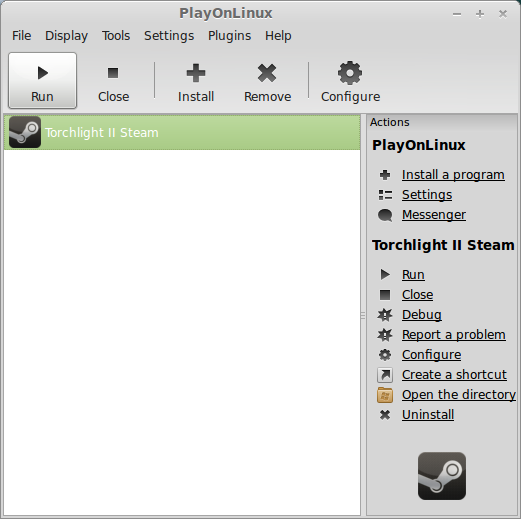Click the Install a program link

click(x=453, y=175)
